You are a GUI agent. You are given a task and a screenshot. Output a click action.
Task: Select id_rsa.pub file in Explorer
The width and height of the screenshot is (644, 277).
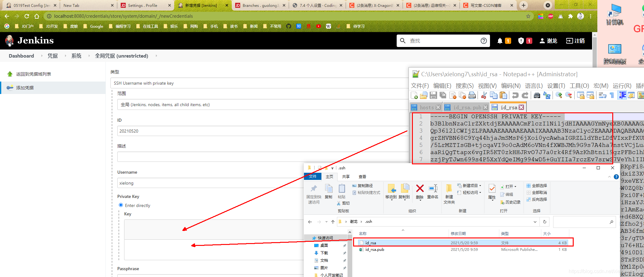coord(375,250)
